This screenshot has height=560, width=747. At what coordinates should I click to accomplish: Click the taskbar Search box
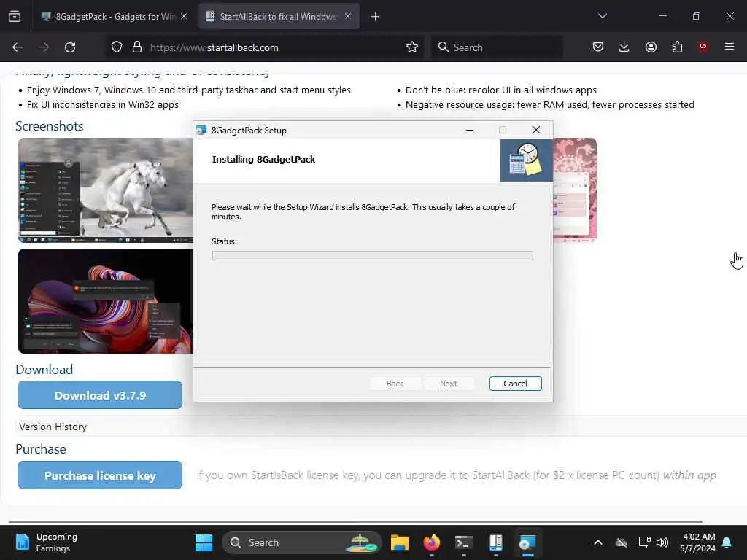(x=302, y=542)
